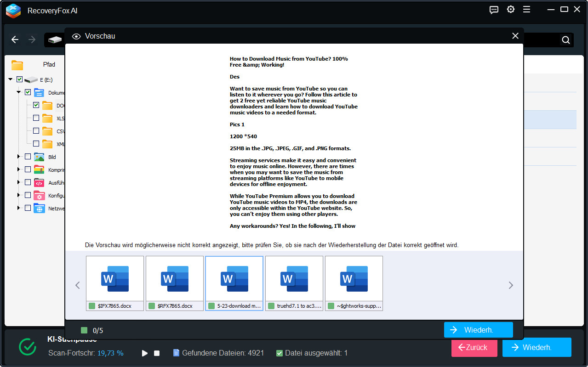Click Wiederh. button in preview dialog

pos(478,330)
